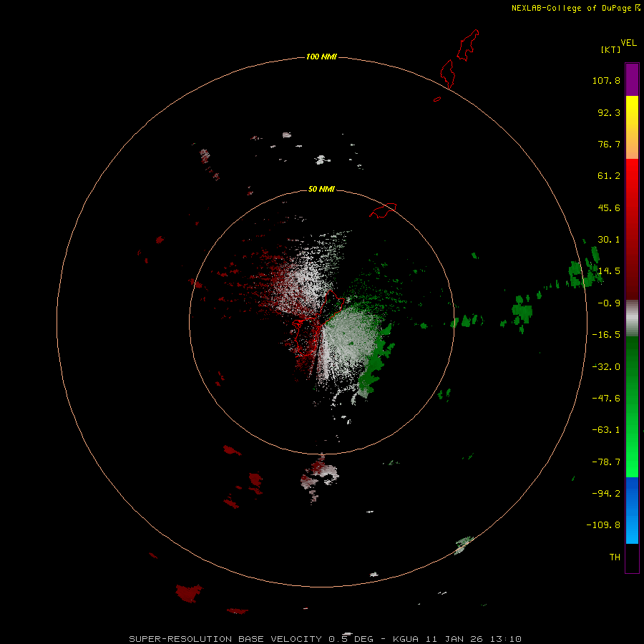Image resolution: width=644 pixels, height=644 pixels.
Task: Click the 100 NMI range ring label
Action: [x=321, y=57]
